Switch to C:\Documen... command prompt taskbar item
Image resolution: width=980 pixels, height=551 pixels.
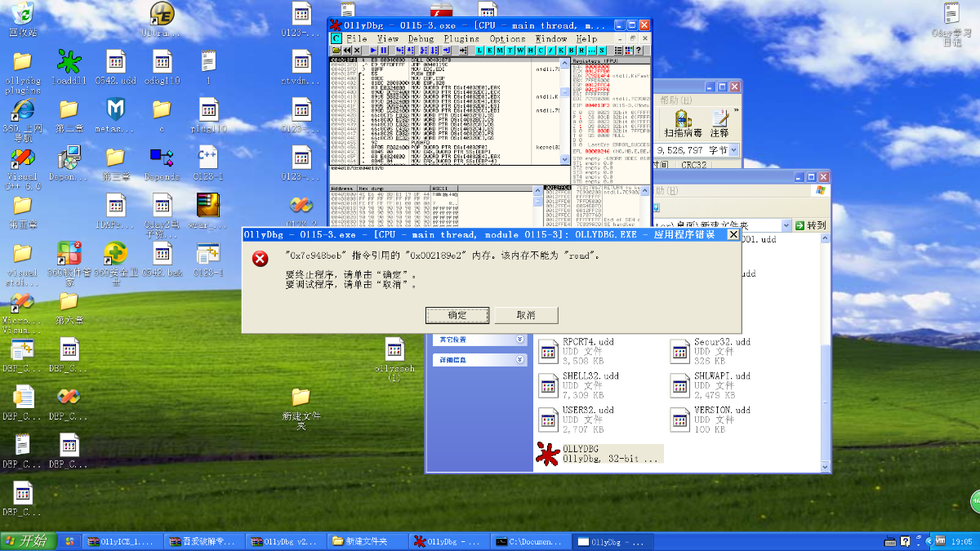pyautogui.click(x=529, y=541)
